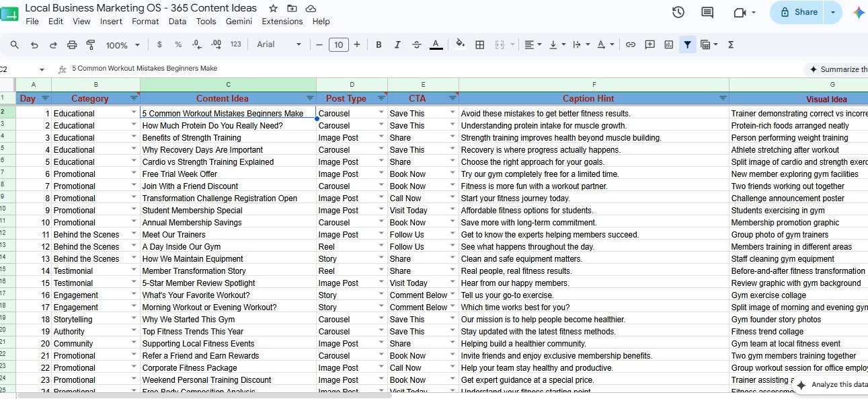
Task: Open the Format menu
Action: (145, 22)
